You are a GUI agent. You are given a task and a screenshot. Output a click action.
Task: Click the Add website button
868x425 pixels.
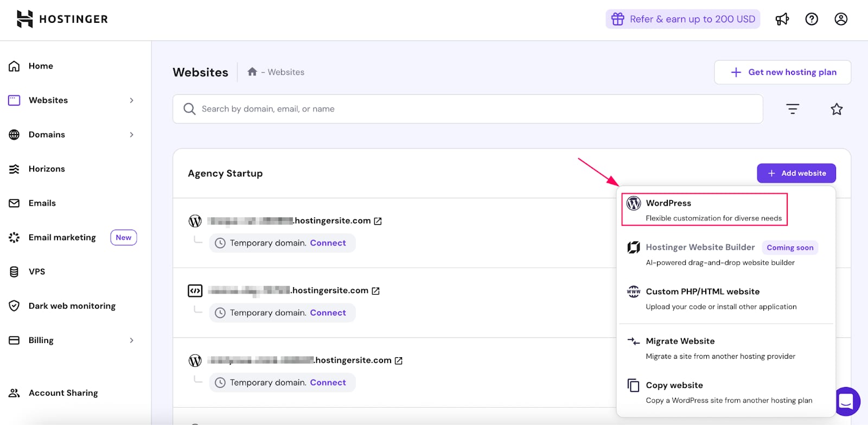click(796, 173)
